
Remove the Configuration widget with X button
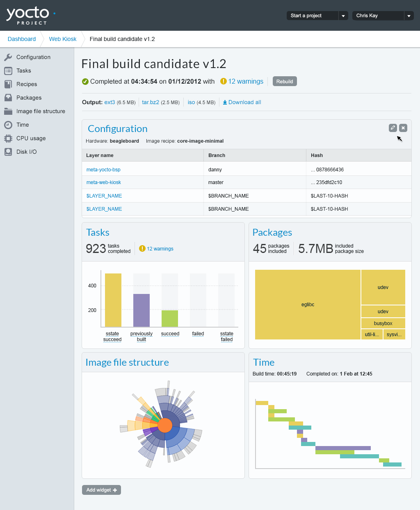(x=403, y=128)
